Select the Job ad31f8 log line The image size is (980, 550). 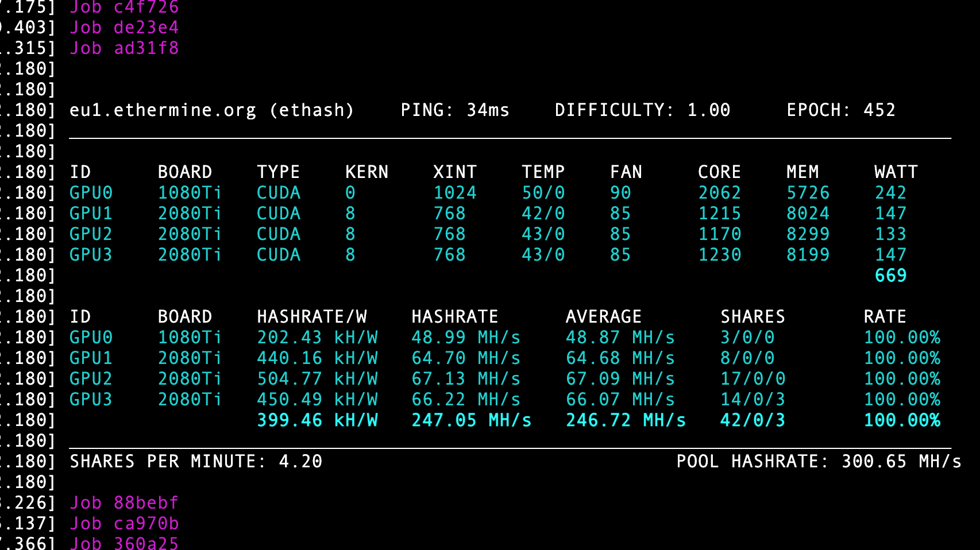[x=124, y=48]
